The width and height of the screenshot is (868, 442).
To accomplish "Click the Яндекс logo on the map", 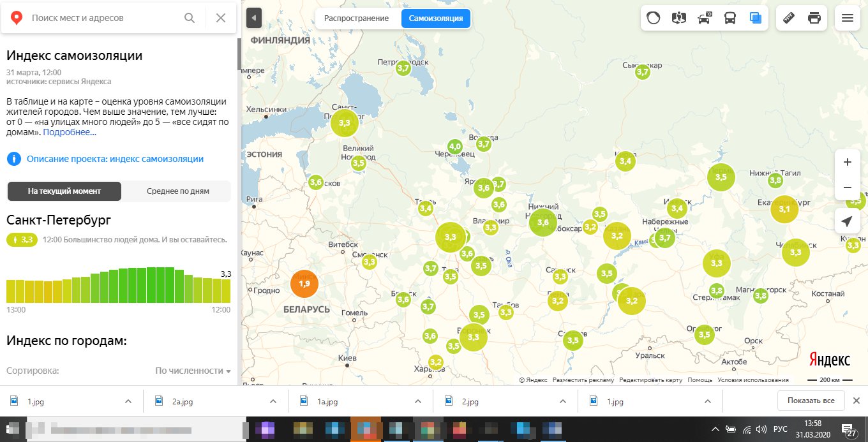I will (x=830, y=359).
